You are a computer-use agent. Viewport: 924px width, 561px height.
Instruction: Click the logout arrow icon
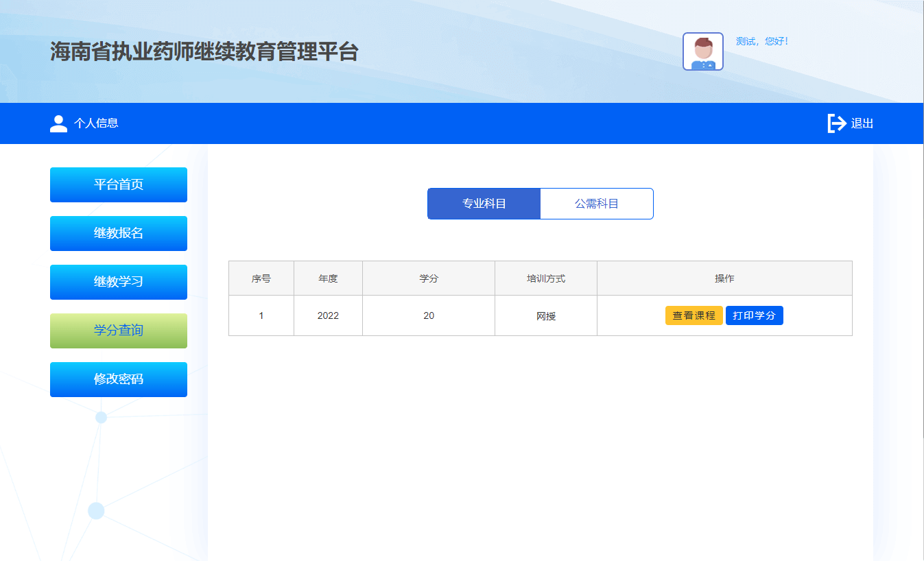tap(836, 123)
